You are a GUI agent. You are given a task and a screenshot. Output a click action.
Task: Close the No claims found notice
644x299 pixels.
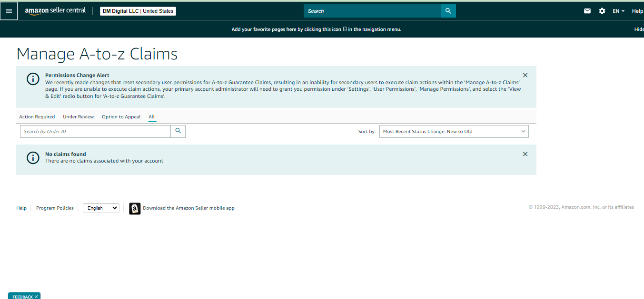click(x=525, y=154)
